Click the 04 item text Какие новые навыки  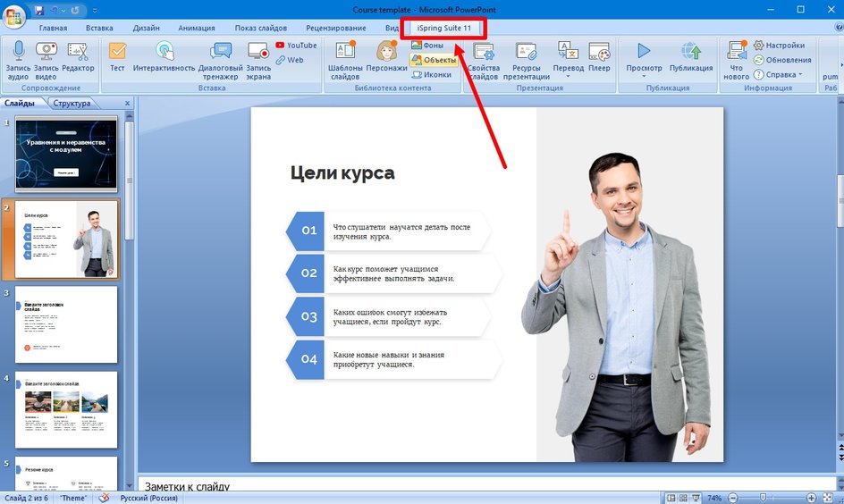pos(389,359)
